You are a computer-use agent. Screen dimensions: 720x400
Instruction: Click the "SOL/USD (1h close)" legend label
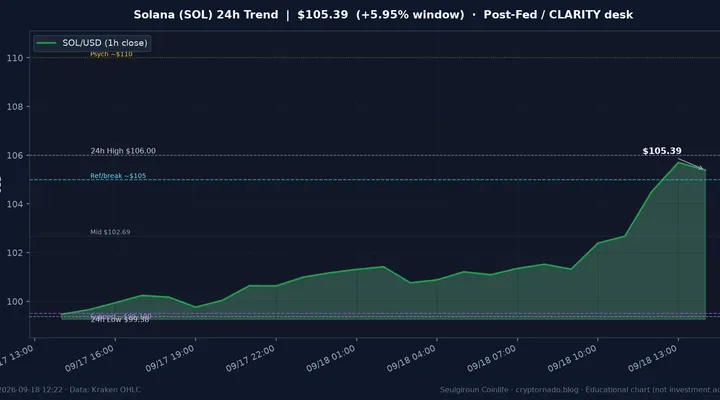pos(105,43)
